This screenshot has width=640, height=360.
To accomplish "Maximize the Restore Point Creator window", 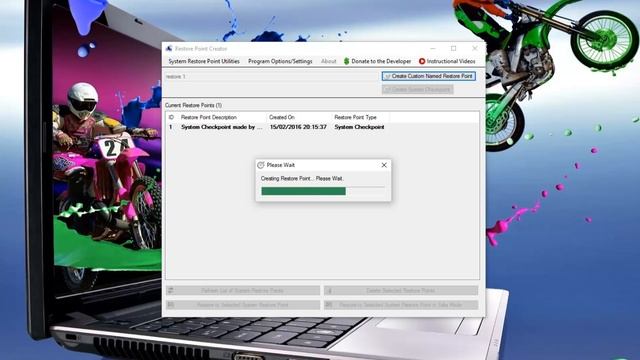I will coord(453,49).
